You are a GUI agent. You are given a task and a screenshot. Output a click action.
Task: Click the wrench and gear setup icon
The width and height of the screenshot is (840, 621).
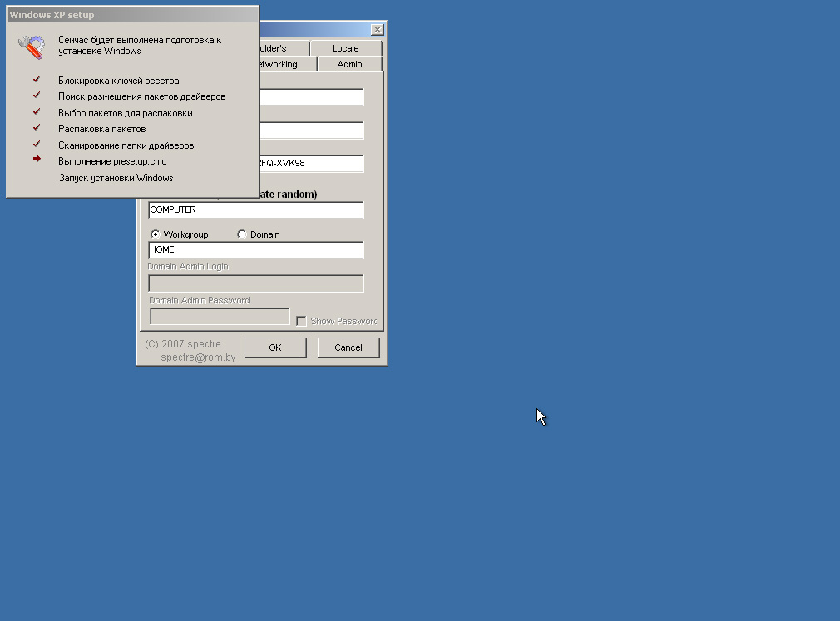tap(31, 47)
